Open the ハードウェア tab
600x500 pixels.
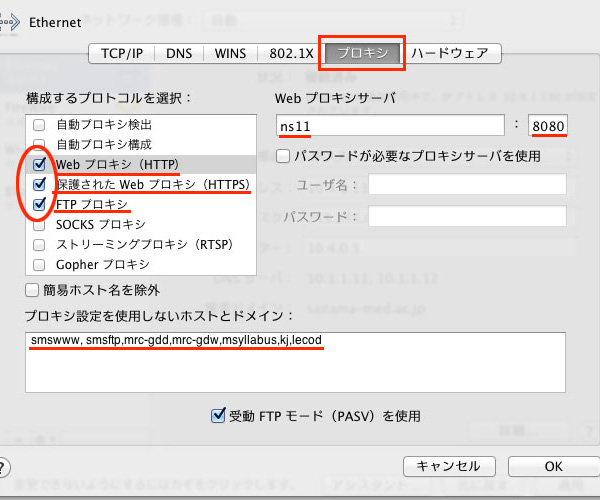pos(452,53)
